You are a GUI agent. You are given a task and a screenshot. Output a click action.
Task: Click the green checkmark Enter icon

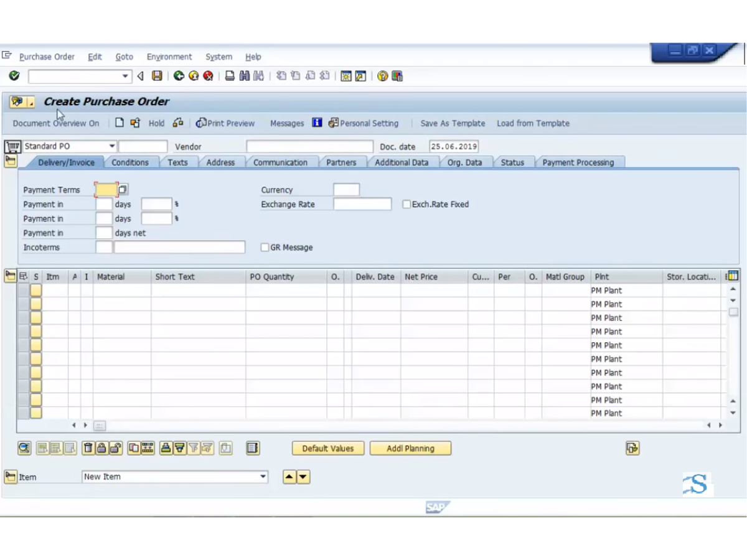click(14, 76)
